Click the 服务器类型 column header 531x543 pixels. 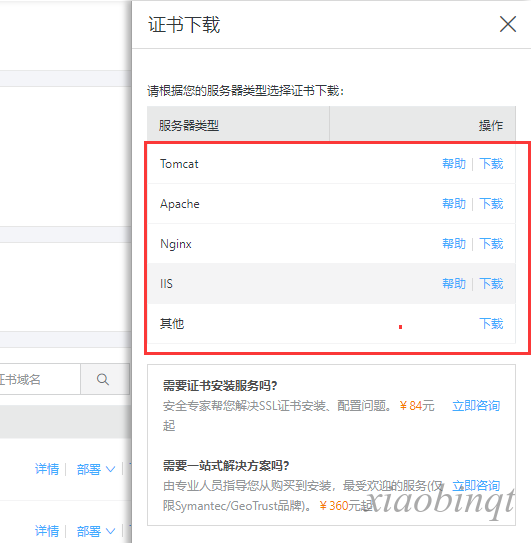pyautogui.click(x=189, y=125)
